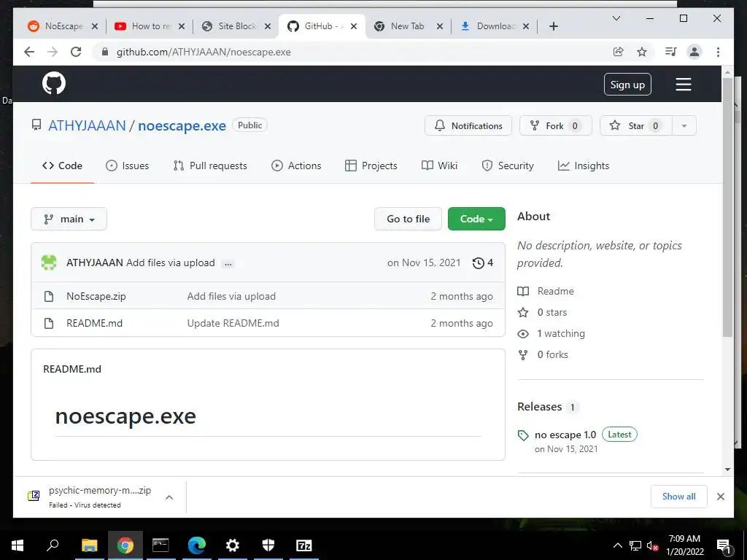Switch to the Downloads tab

(x=495, y=26)
